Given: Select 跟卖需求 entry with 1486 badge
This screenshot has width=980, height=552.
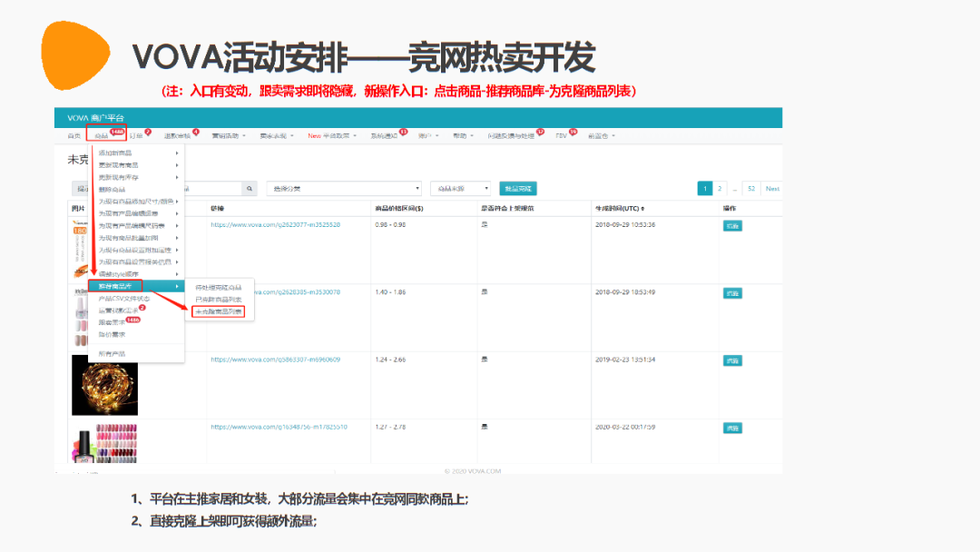Looking at the screenshot, I should point(137,322).
